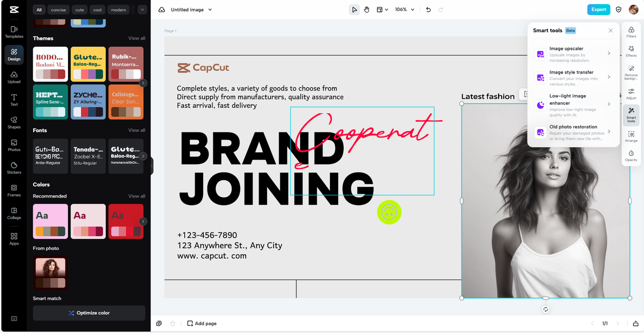Viewport: 644px width, 333px height.
Task: Click the cloud save status icon
Action: (x=162, y=10)
